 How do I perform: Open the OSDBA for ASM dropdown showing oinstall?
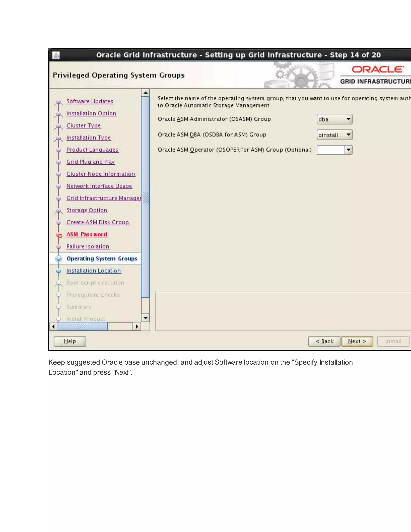(x=335, y=135)
